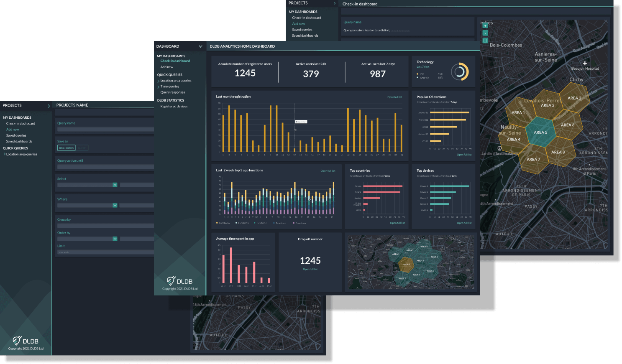The width and height of the screenshot is (622, 364).
Task: Open Check-in dashboard in home dashboard sidebar
Action: pyautogui.click(x=175, y=61)
